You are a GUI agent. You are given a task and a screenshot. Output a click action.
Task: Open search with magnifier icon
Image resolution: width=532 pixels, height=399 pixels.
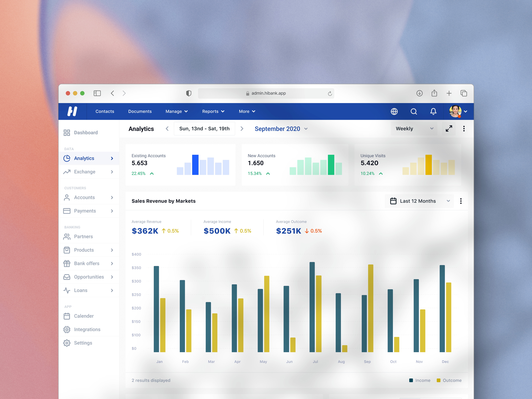point(414,111)
